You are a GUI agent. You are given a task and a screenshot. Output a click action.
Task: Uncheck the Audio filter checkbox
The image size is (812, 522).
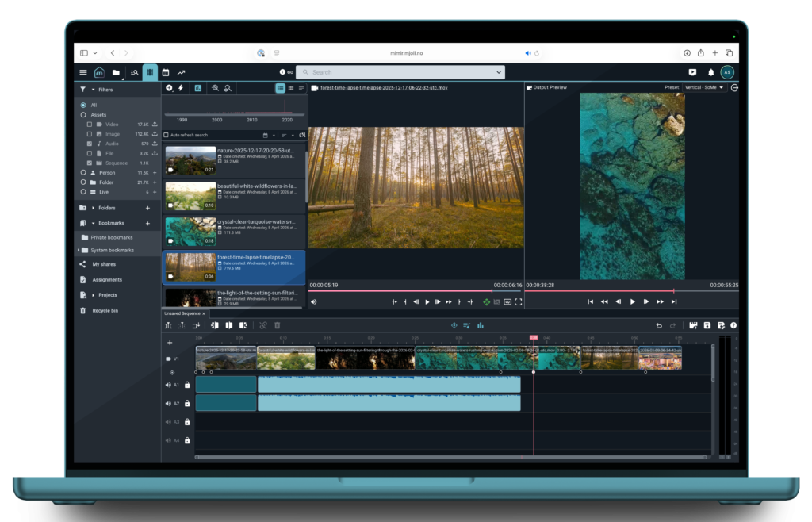pyautogui.click(x=89, y=144)
